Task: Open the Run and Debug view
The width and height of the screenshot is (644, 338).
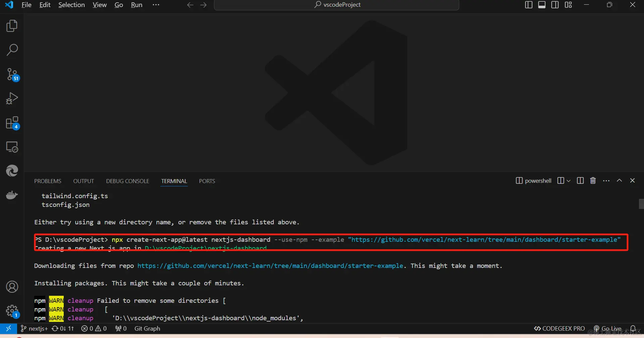Action: pyautogui.click(x=12, y=98)
